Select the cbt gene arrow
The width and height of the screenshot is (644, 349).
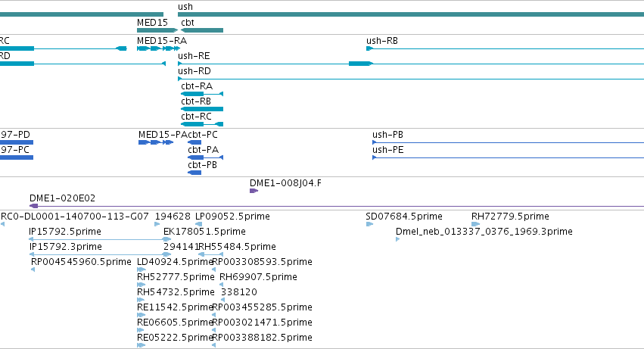pyautogui.click(x=202, y=30)
